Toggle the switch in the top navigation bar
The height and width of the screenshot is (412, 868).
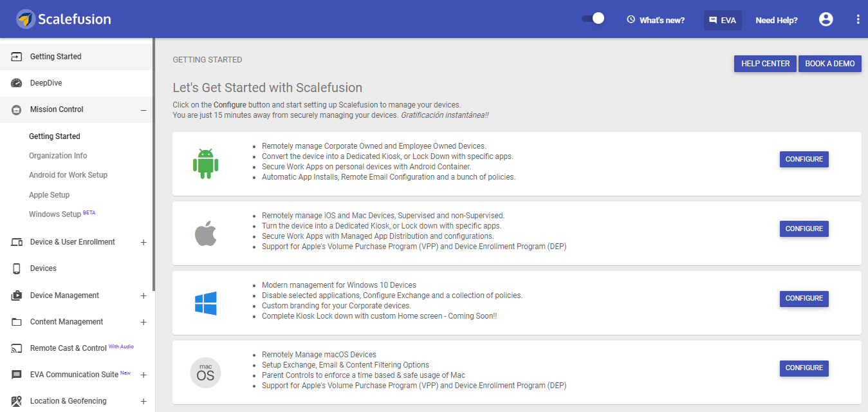click(592, 19)
